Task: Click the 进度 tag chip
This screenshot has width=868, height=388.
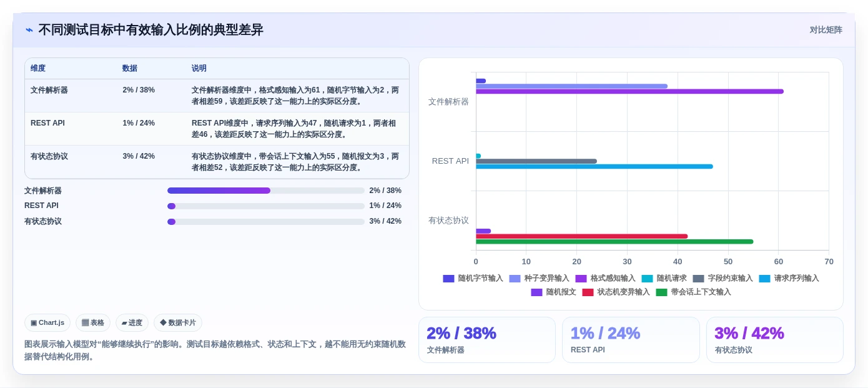Action: coord(132,323)
